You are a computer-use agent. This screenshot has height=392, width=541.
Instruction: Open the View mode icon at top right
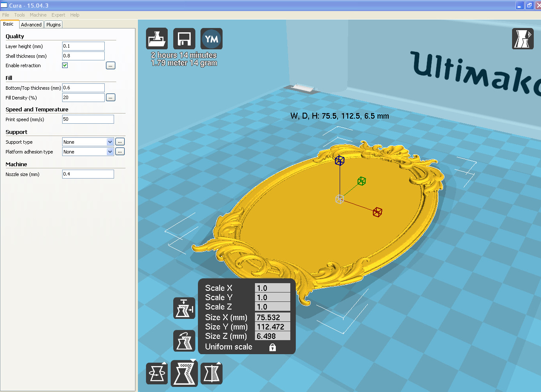coord(522,39)
